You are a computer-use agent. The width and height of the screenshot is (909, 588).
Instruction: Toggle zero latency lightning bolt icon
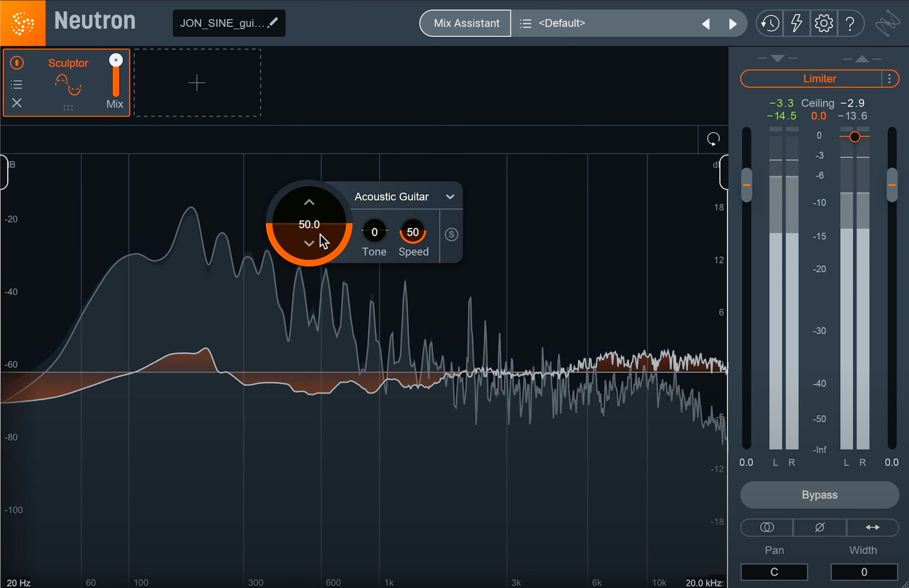click(796, 23)
